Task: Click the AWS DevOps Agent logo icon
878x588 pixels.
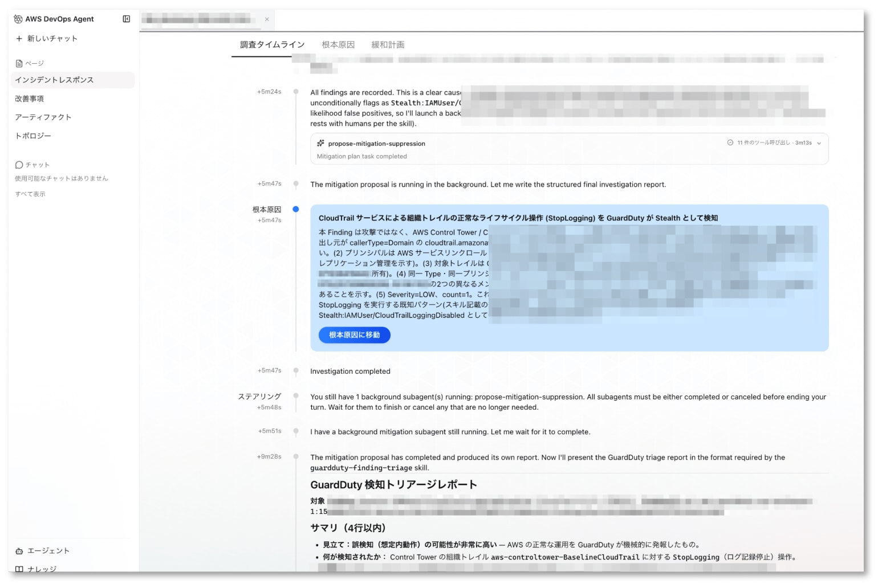Action: (18, 19)
